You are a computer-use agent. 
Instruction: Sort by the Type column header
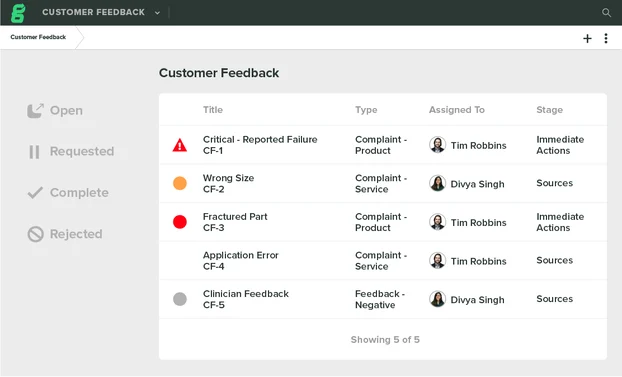366,110
